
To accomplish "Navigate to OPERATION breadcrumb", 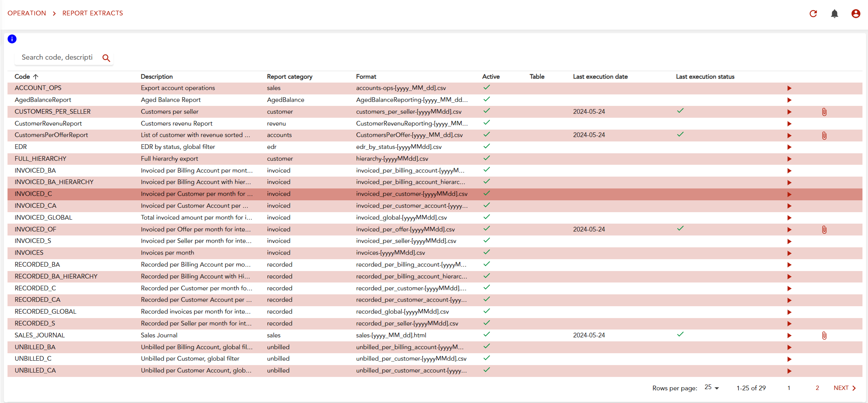I will [27, 13].
